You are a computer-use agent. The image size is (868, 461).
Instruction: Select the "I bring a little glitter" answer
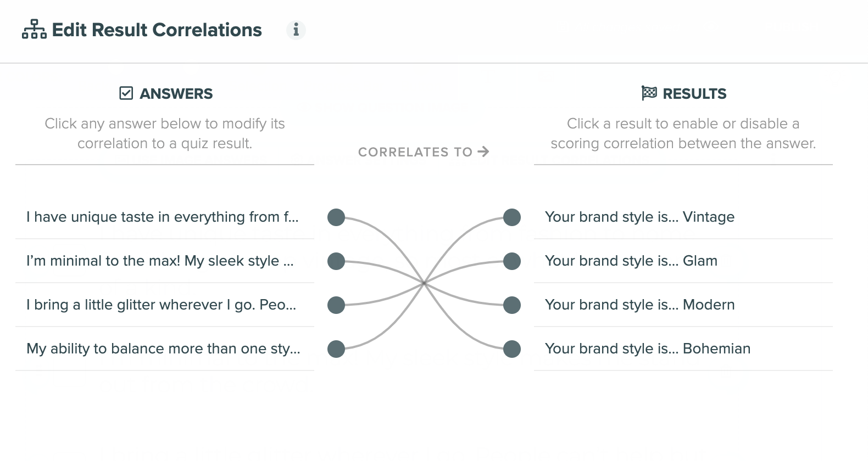point(162,305)
